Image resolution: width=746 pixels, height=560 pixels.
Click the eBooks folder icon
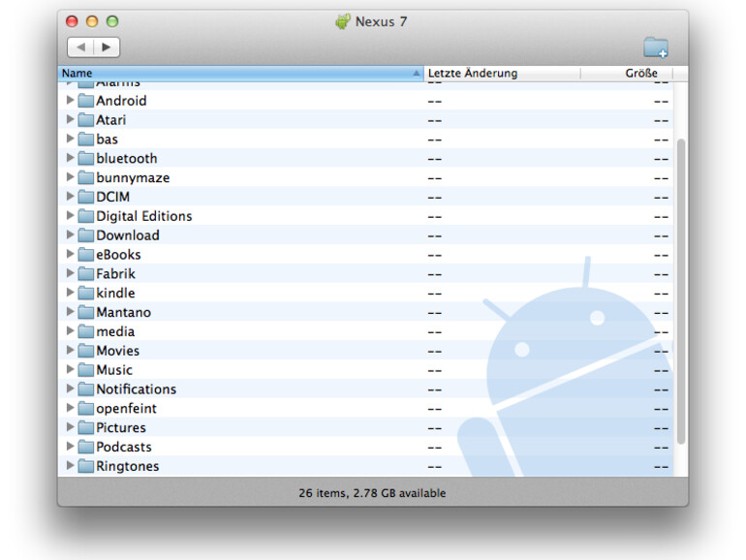tap(85, 255)
